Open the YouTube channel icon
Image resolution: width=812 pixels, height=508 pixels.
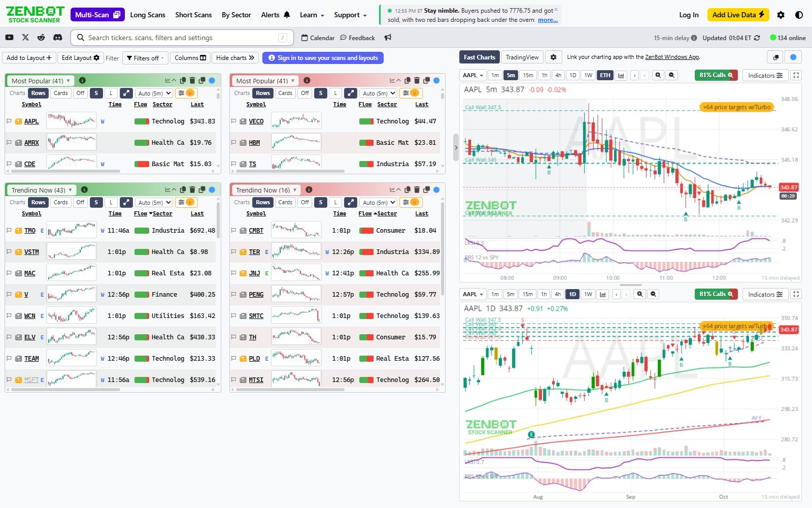pos(9,38)
